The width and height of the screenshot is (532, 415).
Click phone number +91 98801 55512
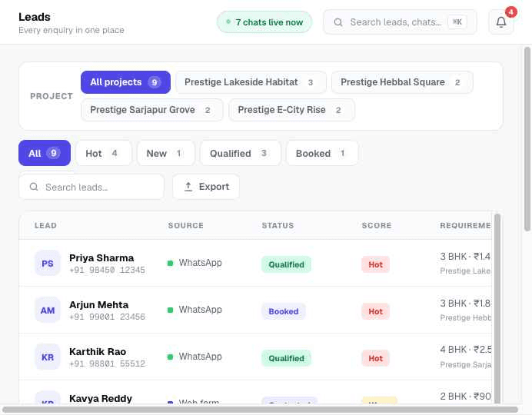pyautogui.click(x=107, y=364)
